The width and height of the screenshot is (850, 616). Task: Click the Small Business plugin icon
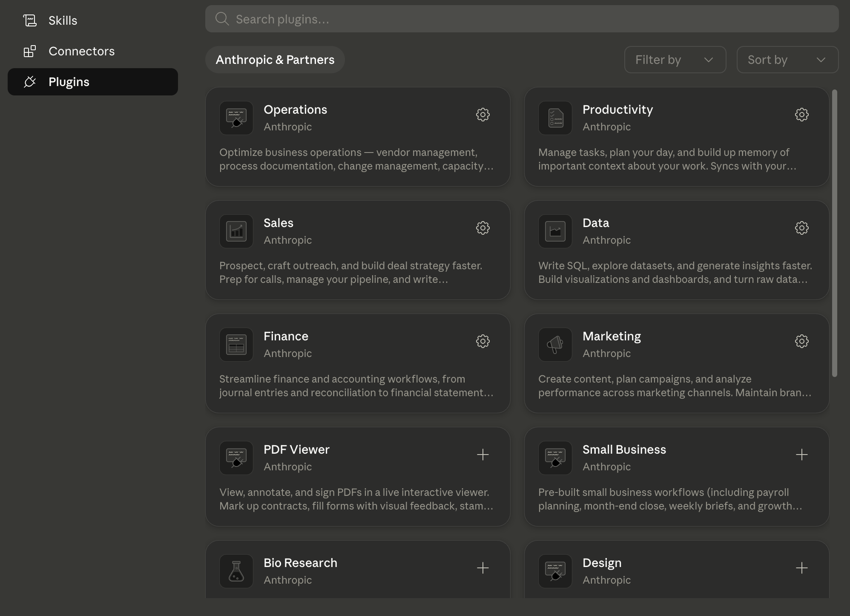click(x=555, y=458)
